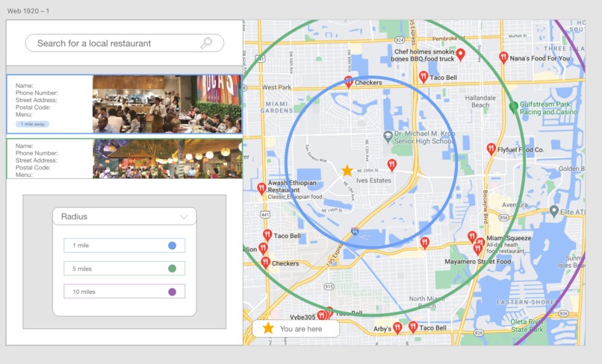Click the Miami Squeeze map label
This screenshot has height=364, width=602.
[509, 238]
